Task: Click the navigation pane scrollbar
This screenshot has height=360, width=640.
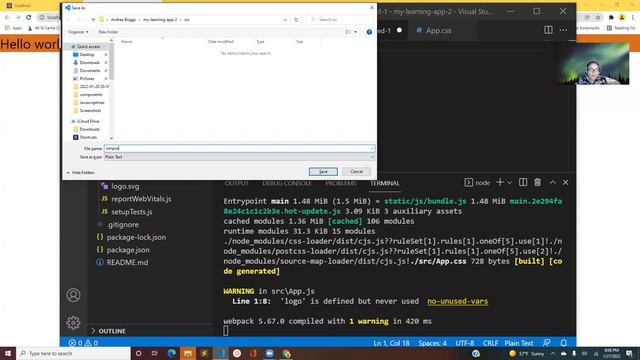Action: point(111,61)
